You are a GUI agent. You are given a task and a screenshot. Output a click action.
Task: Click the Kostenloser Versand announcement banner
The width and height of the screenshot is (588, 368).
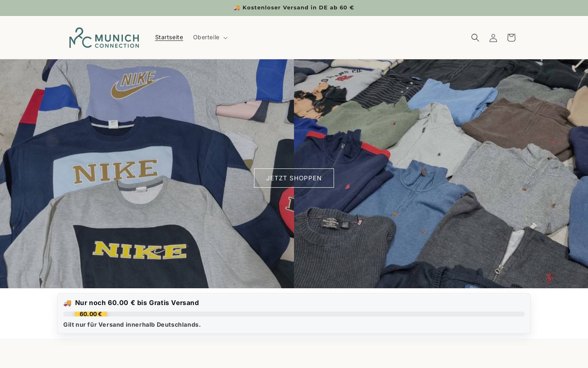point(294,8)
